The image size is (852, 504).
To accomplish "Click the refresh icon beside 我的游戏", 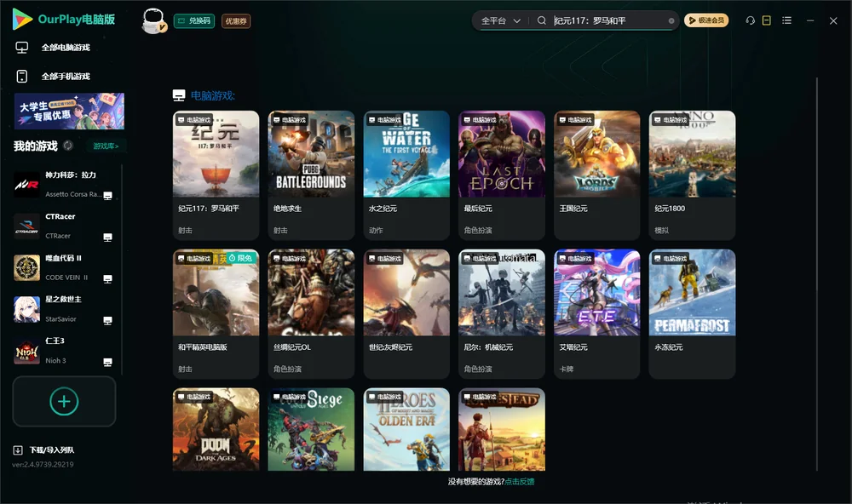I will pos(68,146).
